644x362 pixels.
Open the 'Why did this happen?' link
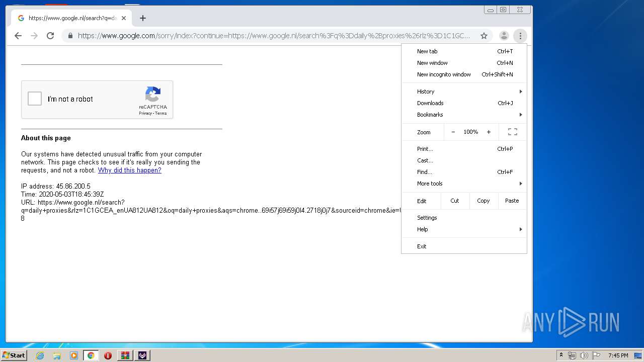(130, 170)
